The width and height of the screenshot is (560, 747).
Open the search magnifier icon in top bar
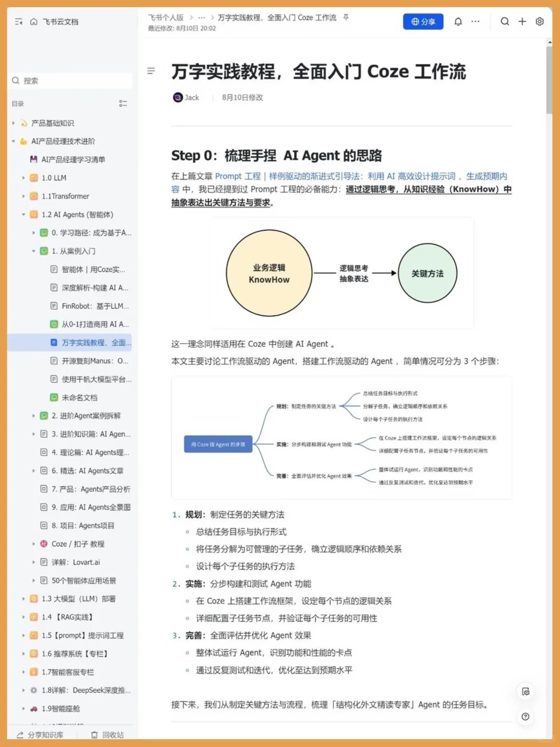click(505, 21)
